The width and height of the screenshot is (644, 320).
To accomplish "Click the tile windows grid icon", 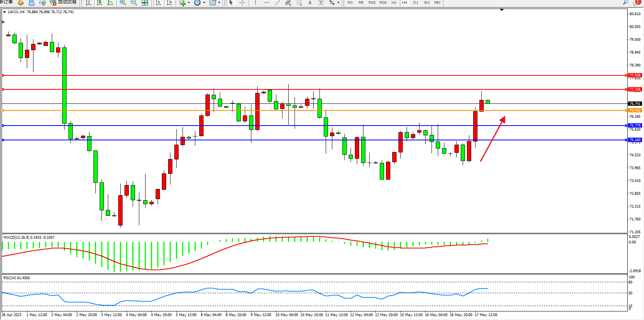I will click(145, 3).
